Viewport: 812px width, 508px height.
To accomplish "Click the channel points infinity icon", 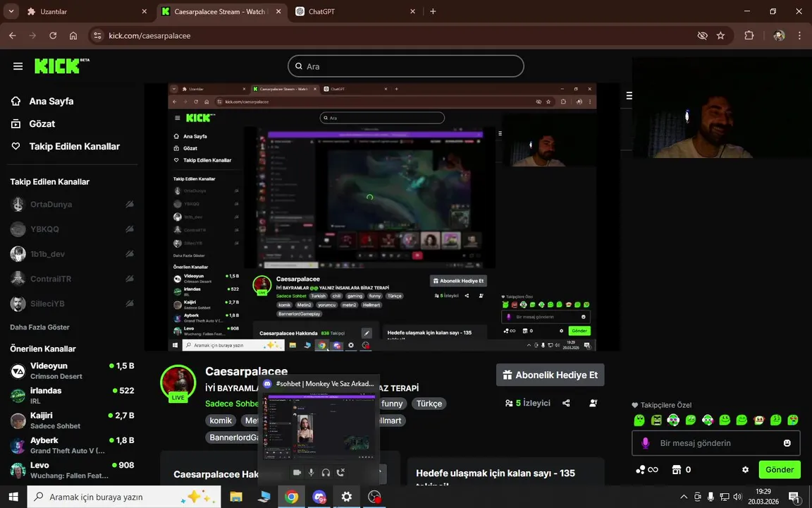I will (647, 470).
